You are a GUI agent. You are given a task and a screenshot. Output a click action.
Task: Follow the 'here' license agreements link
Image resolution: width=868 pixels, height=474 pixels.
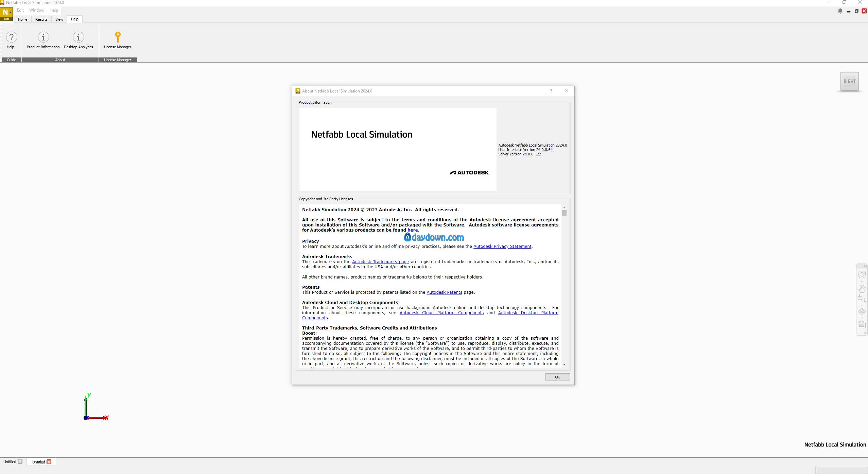click(413, 230)
